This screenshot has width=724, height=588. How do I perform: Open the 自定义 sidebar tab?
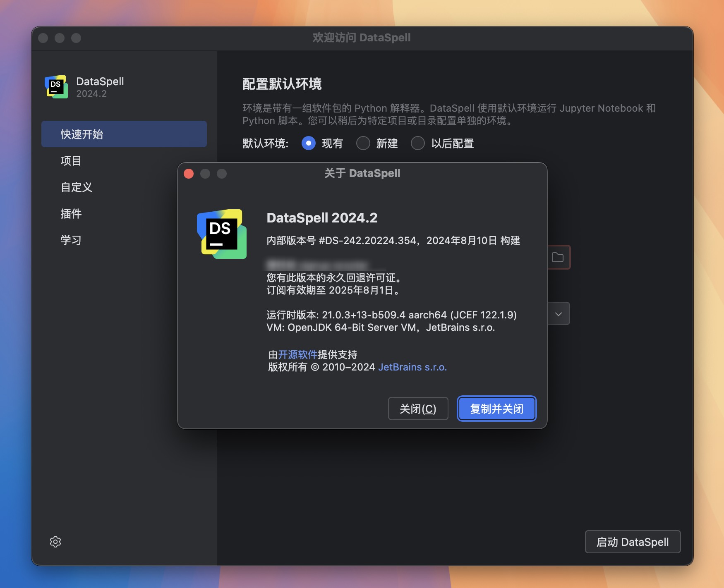point(124,187)
